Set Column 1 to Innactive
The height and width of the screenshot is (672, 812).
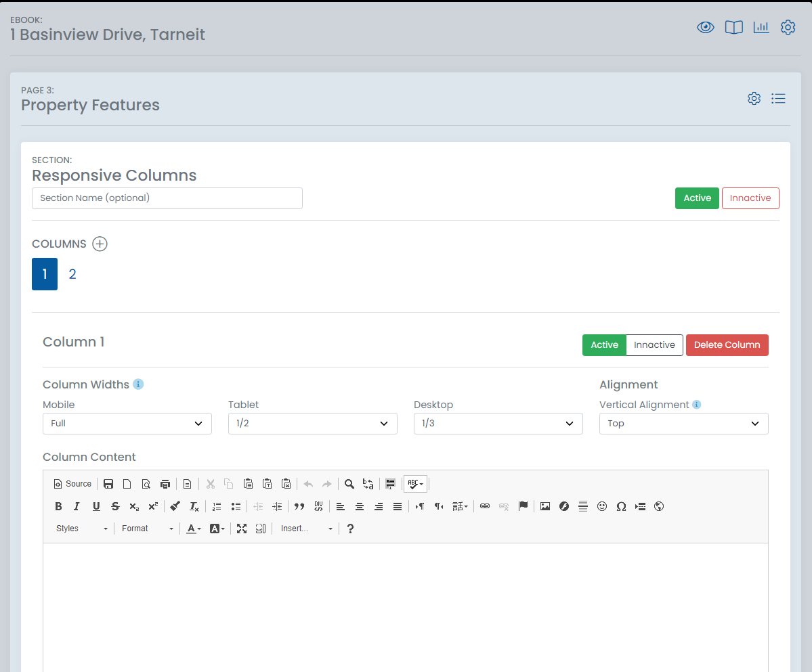(654, 345)
